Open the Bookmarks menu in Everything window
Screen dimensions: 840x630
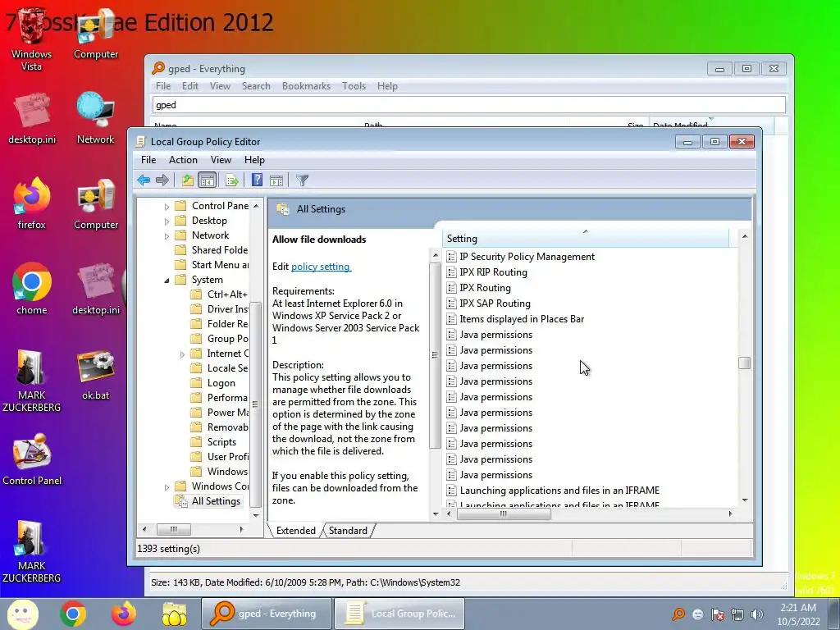pyautogui.click(x=307, y=85)
